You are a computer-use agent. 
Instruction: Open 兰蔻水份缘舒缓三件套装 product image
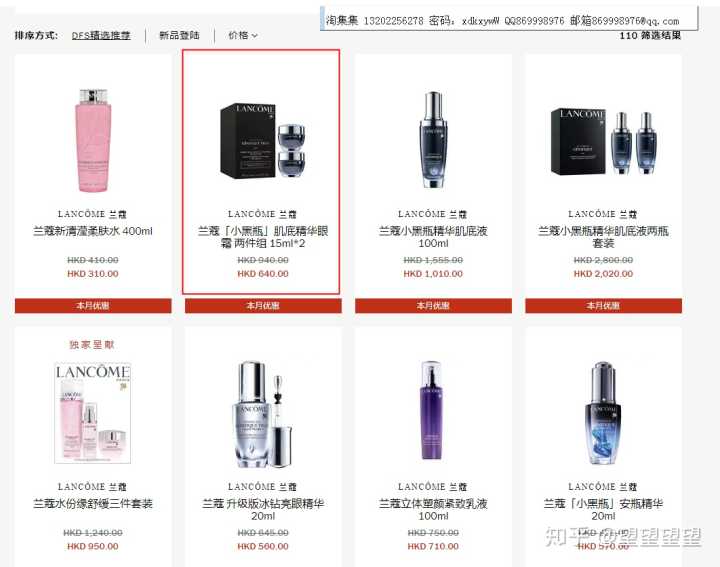(x=93, y=413)
